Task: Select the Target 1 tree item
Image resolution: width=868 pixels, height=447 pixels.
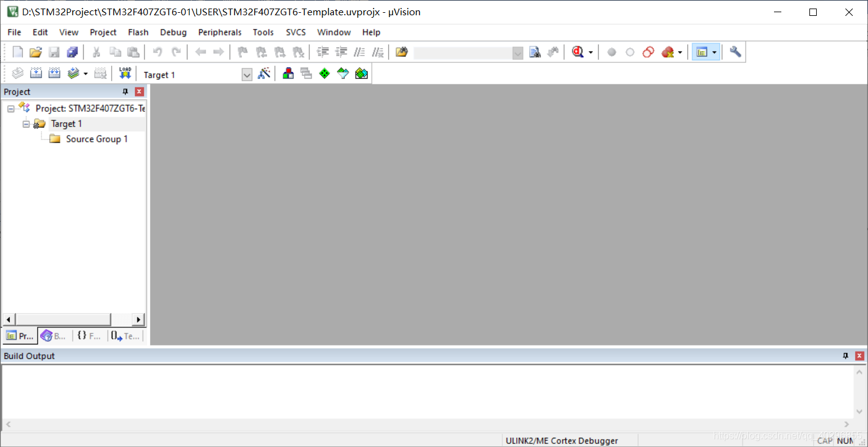Action: (67, 124)
